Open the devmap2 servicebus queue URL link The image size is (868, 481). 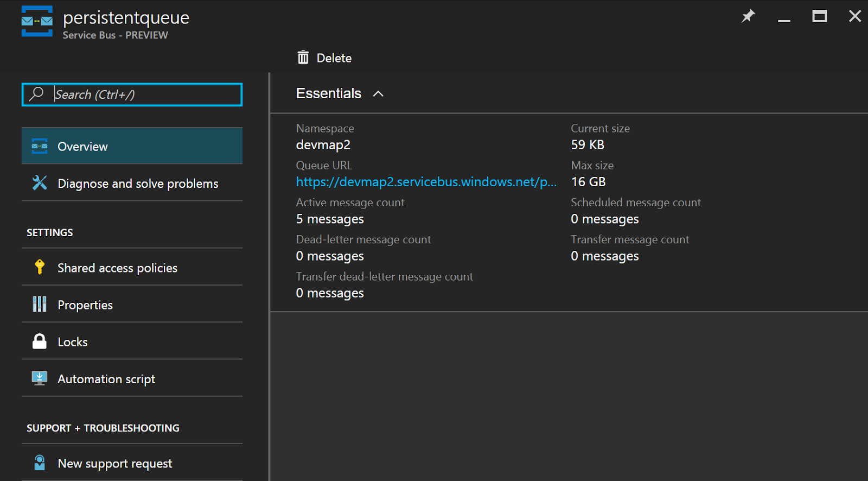click(x=426, y=182)
